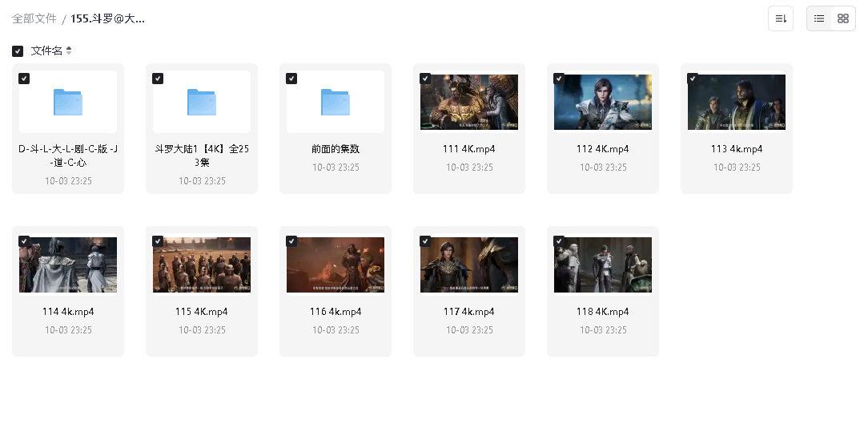Uncheck the 115 4K.mp4 checkbox
The width and height of the screenshot is (868, 424).
(x=158, y=241)
